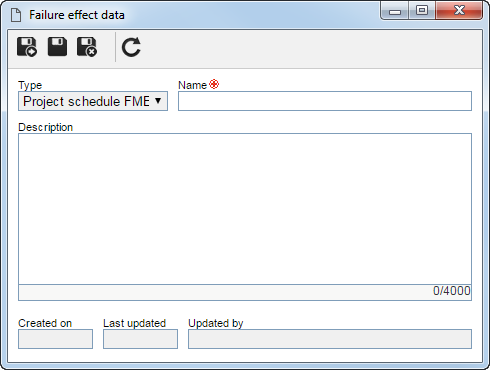Click the red required marker beside Name
Image resolution: width=490 pixels, height=370 pixels.
point(214,84)
